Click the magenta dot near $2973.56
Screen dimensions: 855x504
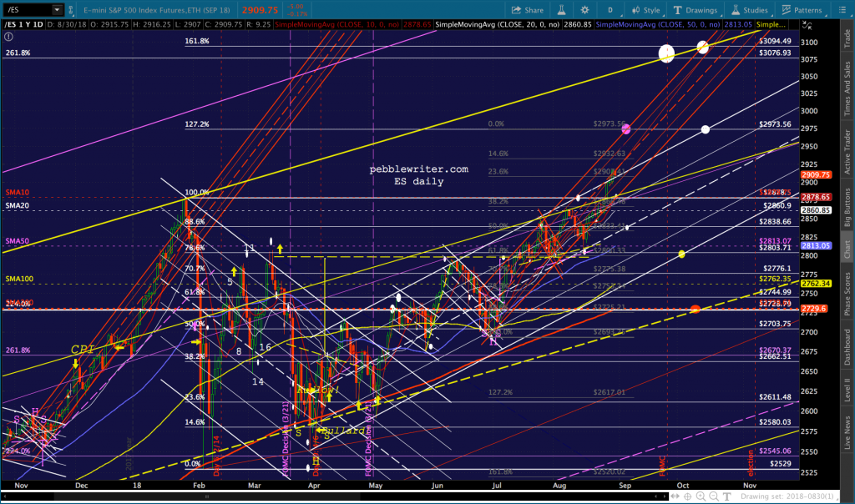626,129
